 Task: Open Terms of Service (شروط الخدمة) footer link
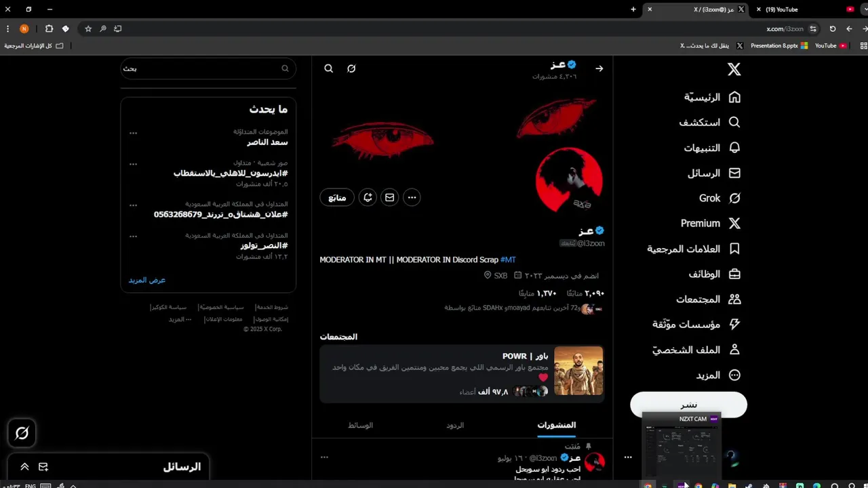(x=272, y=307)
